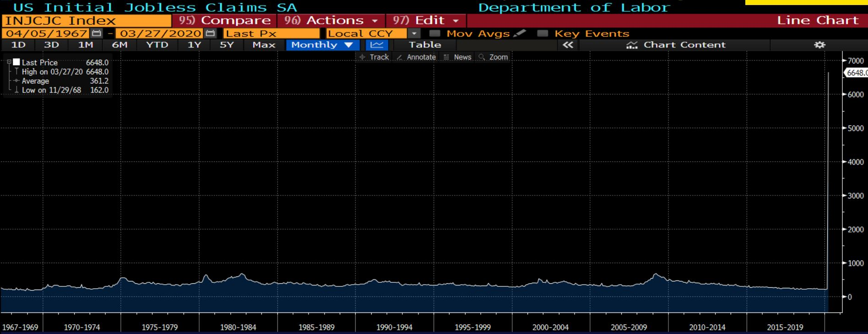Activate the Track crosshair tool
868x334 pixels.
(x=374, y=57)
